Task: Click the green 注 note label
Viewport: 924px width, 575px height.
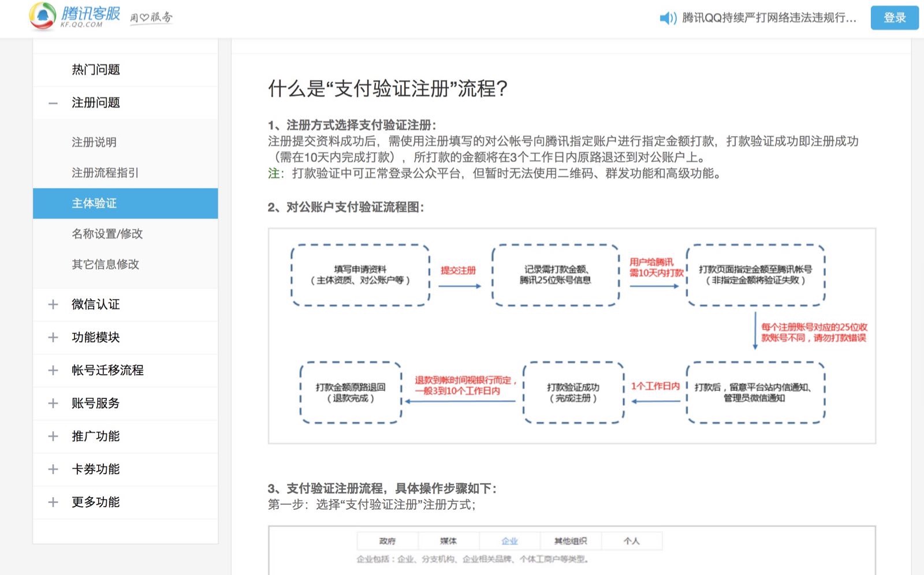Action: [x=274, y=173]
